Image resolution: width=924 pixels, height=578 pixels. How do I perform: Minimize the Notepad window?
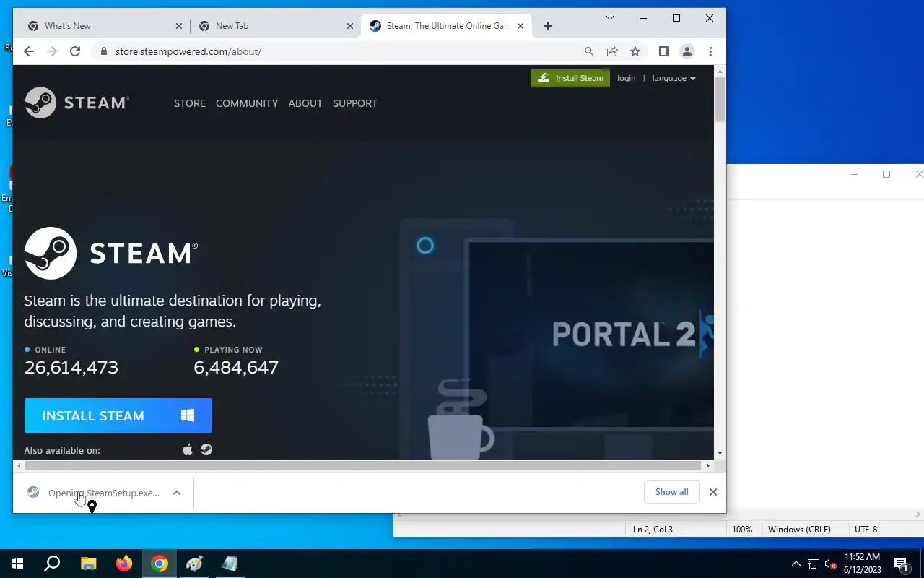point(854,174)
